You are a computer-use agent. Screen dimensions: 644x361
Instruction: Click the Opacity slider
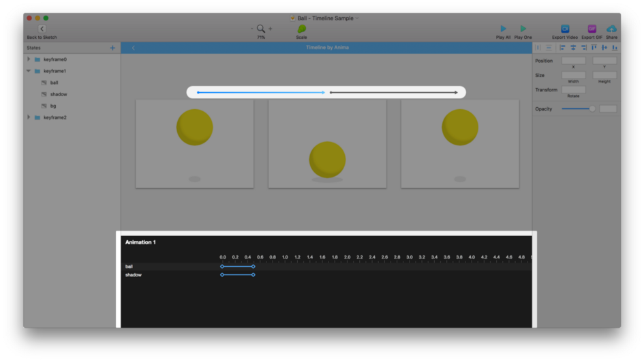[578, 109]
